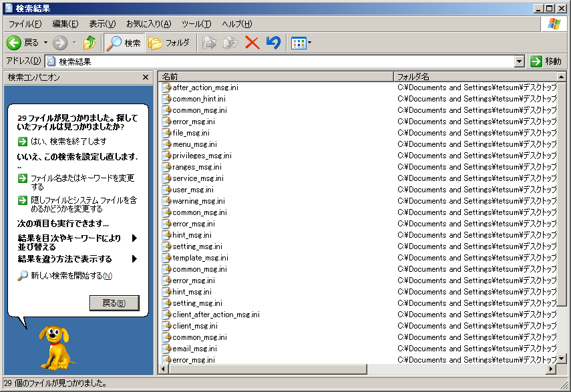Toggle the 検索 (Search) toolbar button
Image resolution: width=571 pixels, height=392 pixels.
pos(124,43)
